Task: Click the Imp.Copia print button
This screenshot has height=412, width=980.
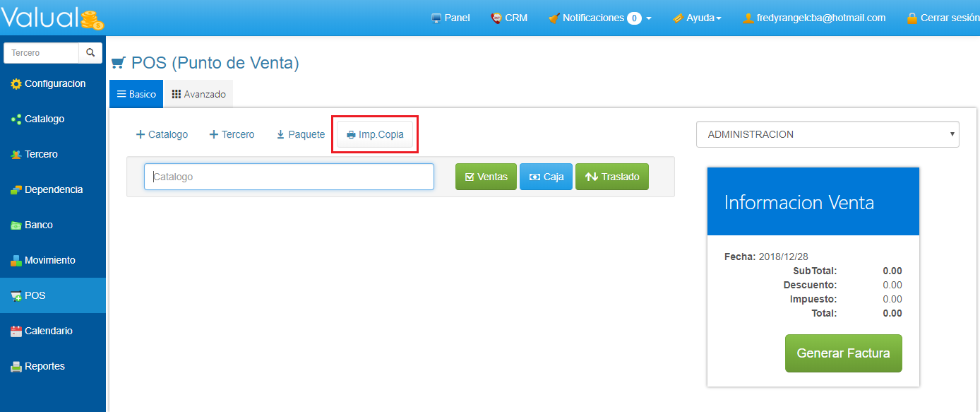Action: tap(375, 134)
